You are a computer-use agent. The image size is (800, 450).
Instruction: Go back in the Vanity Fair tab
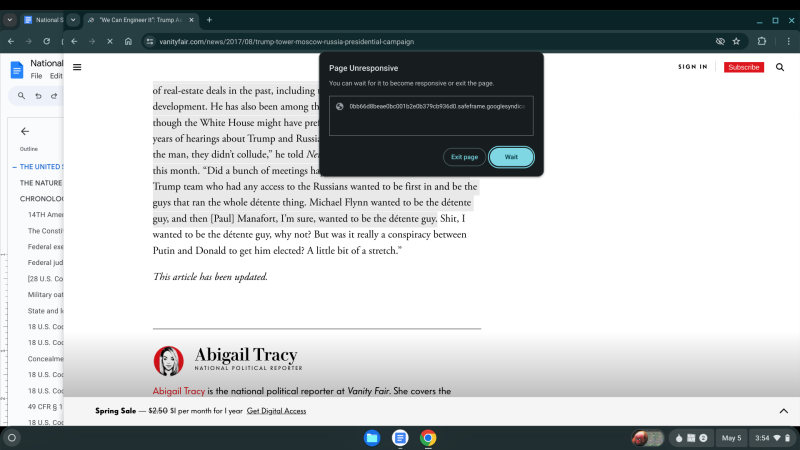tap(74, 41)
